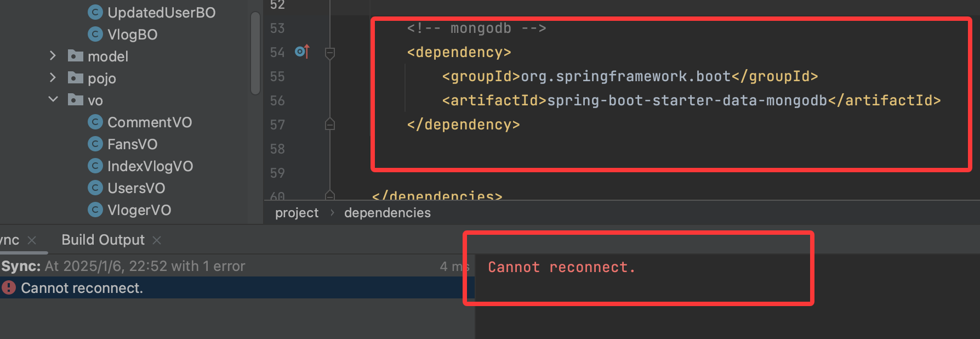980x339 pixels.
Task: Switch to the Build Output tab
Action: click(103, 240)
